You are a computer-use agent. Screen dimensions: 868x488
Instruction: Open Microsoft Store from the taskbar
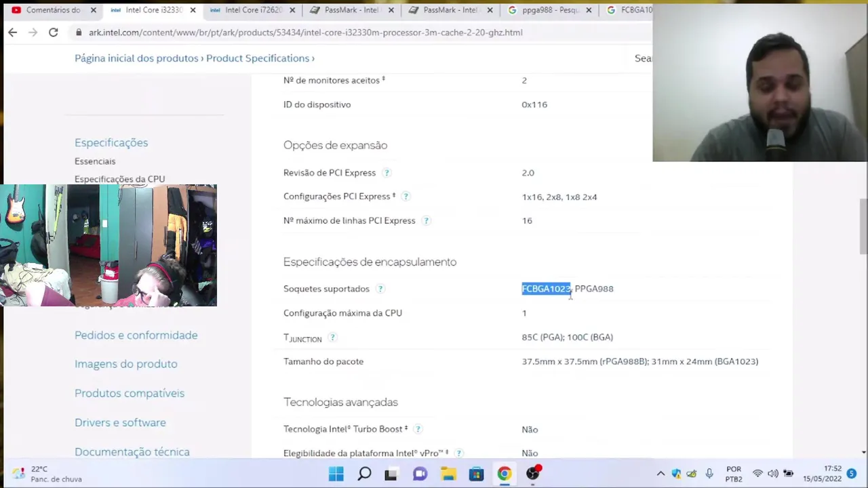pos(476,474)
